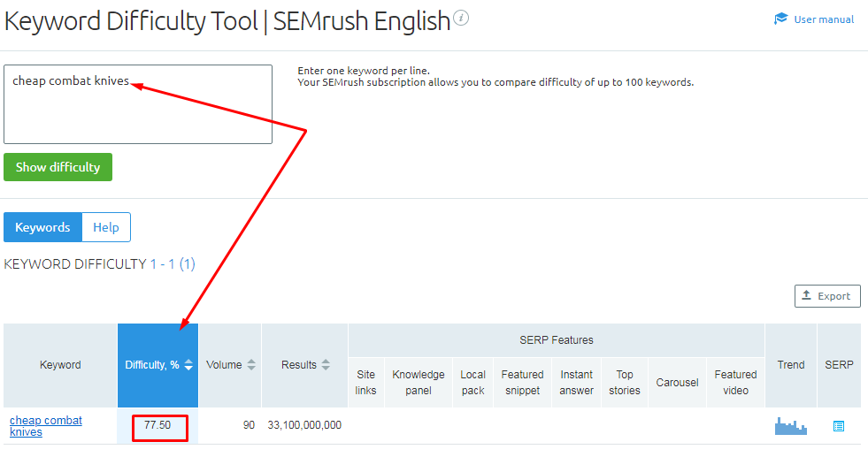Sort by Difficulty, % column arrows
The width and height of the screenshot is (868, 457).
188,364
